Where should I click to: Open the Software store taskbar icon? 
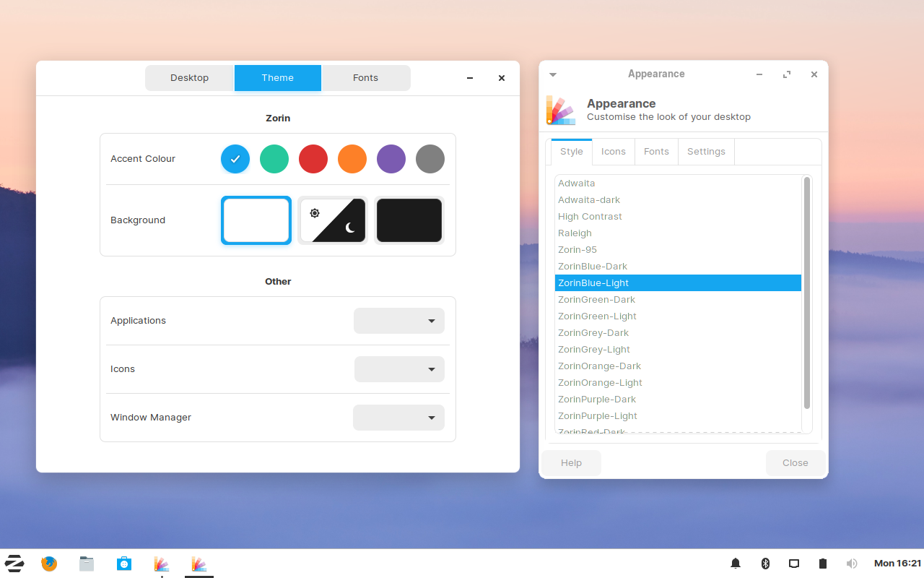tap(124, 564)
